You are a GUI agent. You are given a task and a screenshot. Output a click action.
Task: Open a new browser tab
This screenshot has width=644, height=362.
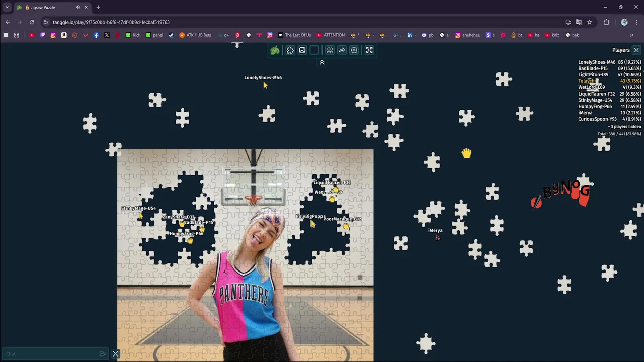pyautogui.click(x=98, y=7)
